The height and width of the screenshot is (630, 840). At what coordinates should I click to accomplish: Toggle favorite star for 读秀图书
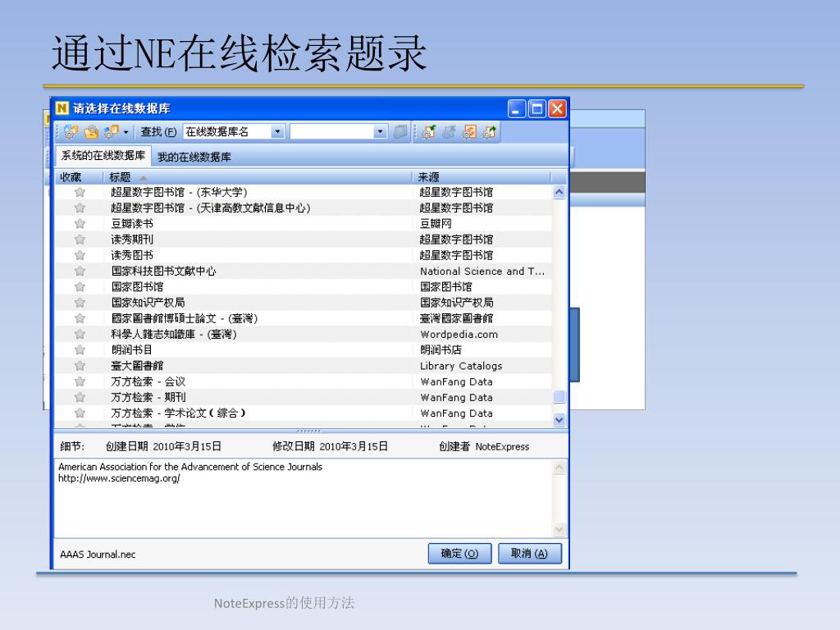80,255
